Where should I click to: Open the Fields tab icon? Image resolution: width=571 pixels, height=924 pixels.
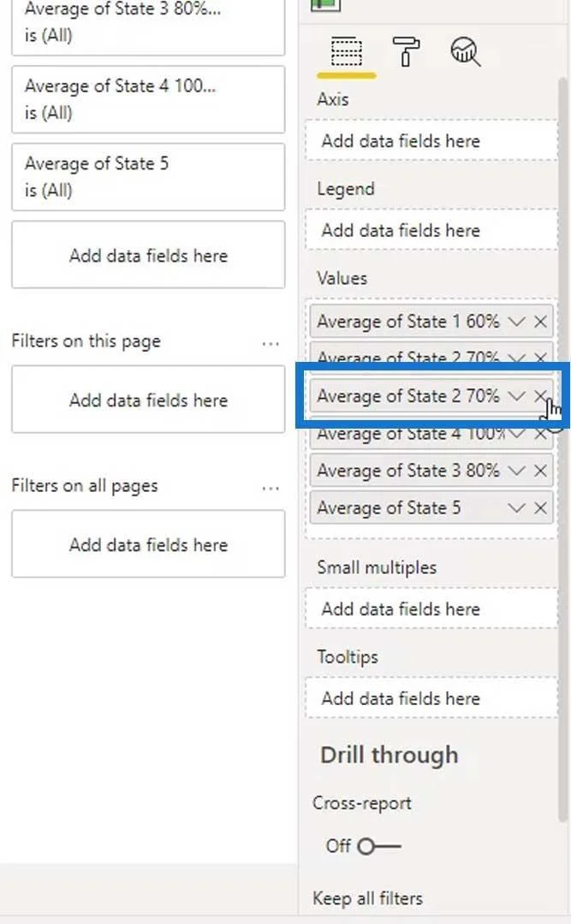coord(346,53)
